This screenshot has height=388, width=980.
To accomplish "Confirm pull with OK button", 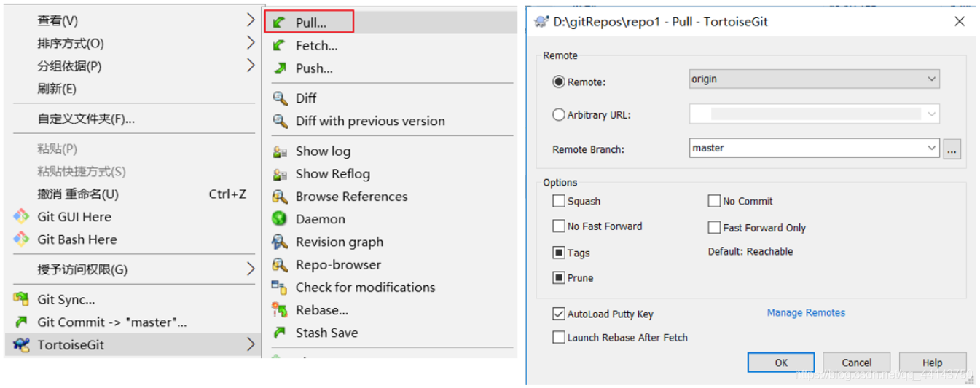I will coord(781,363).
